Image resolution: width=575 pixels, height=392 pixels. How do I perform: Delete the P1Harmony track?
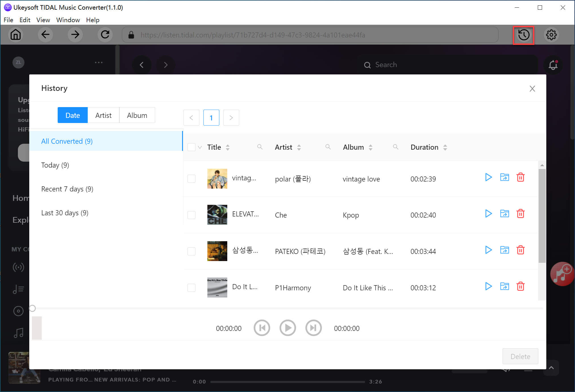520,286
